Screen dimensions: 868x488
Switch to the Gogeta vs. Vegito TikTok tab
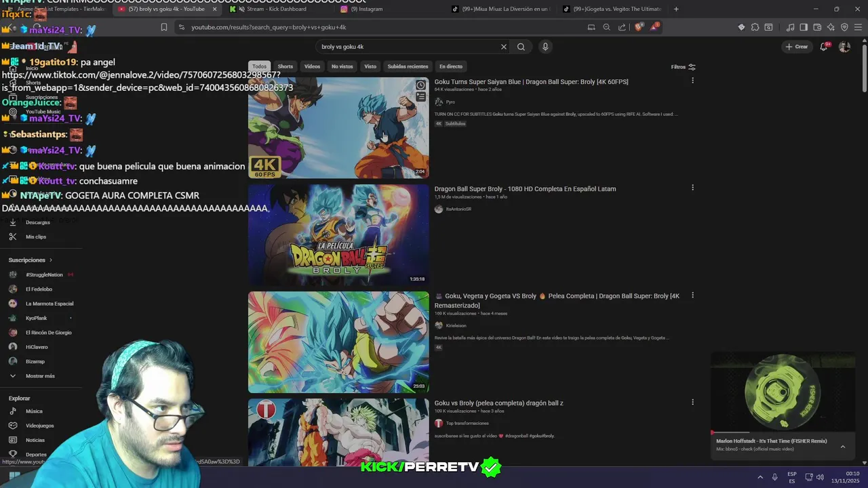612,9
